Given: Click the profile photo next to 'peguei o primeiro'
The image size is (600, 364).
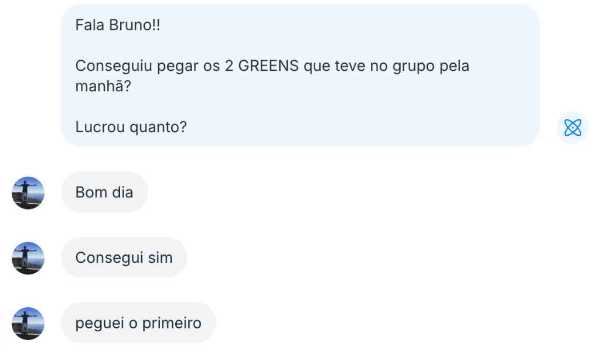Looking at the screenshot, I should 28,322.
